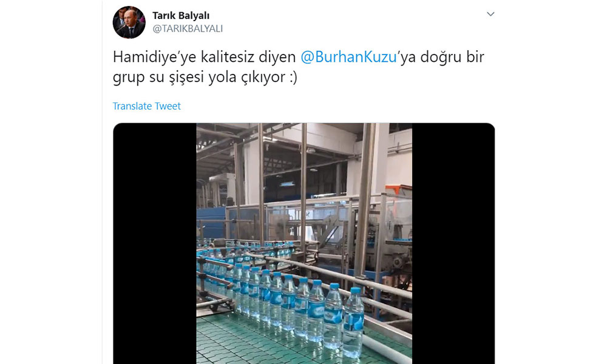607x364 pixels.
Task: Click Tarık Balyalı's profile avatar
Action: tap(129, 22)
